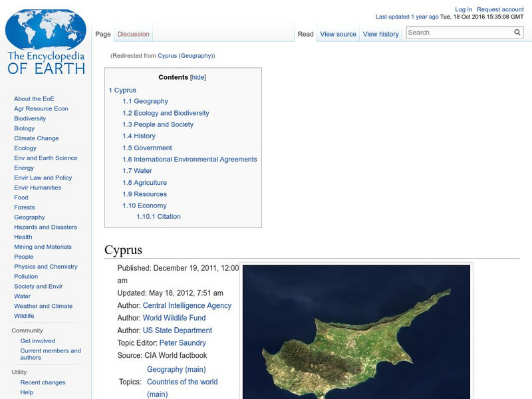The width and height of the screenshot is (532, 399).
Task: Select Climate Change in the sidebar
Action: 36,138
